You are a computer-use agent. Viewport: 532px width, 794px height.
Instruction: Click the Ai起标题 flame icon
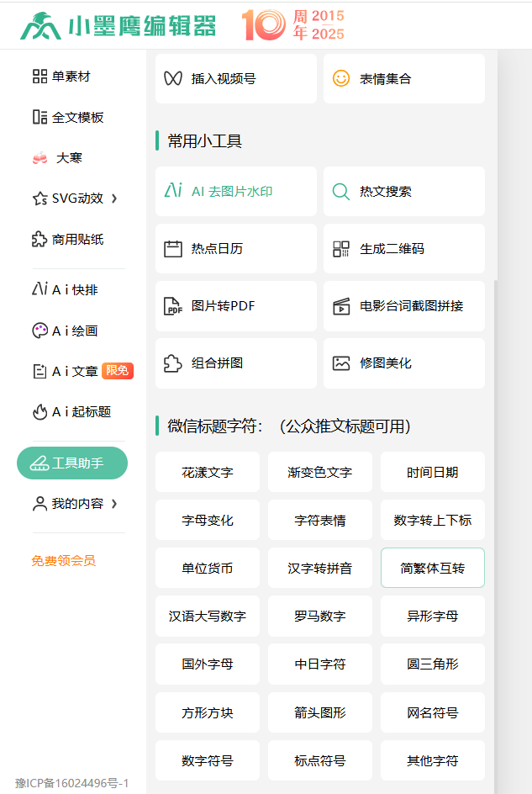40,411
